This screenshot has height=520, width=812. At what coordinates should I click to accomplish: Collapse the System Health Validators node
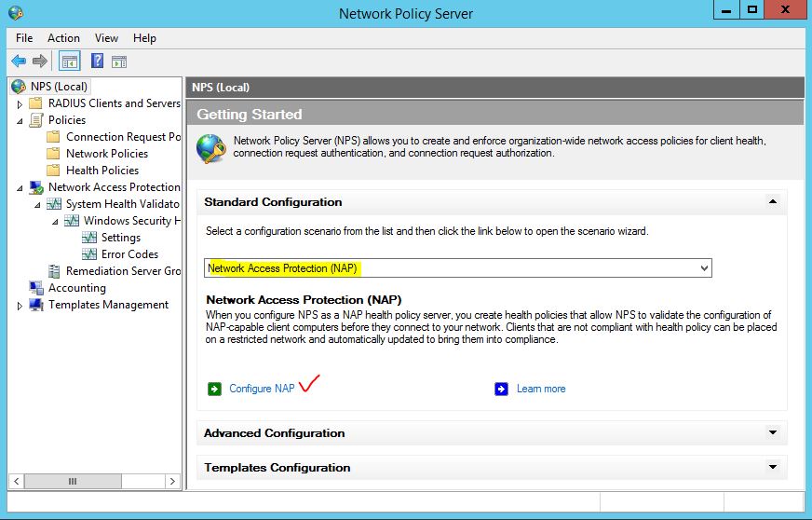37,205
